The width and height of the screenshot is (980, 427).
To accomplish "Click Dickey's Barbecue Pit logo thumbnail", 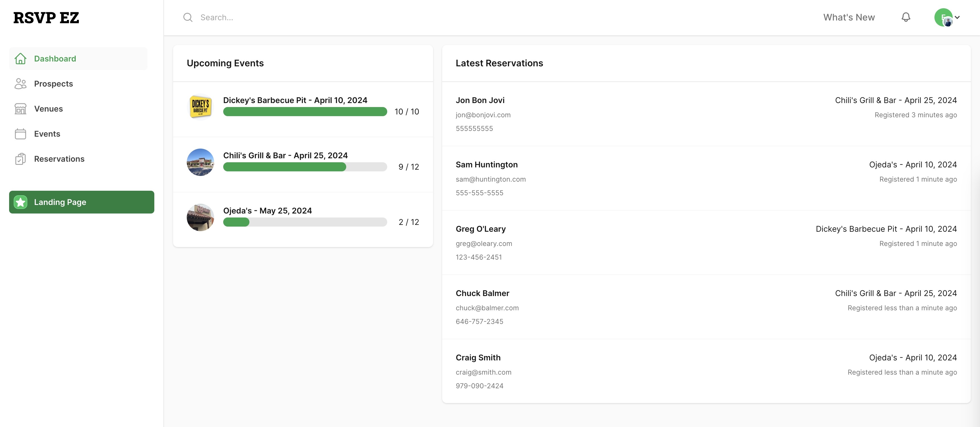I will pos(200,107).
